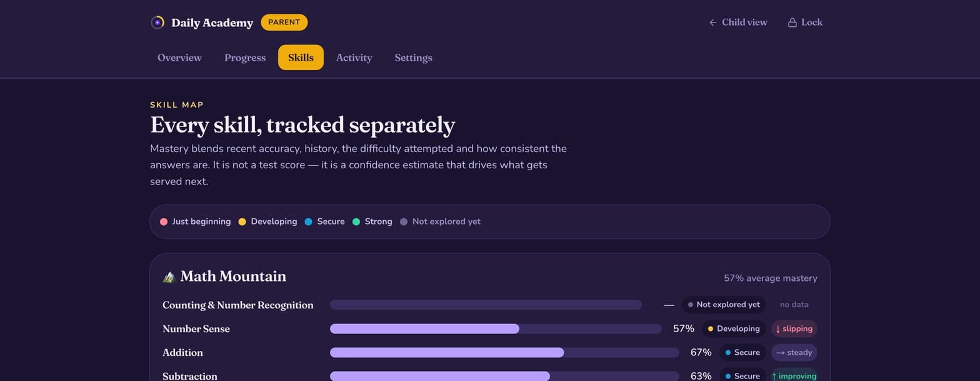The image size is (980, 381).
Task: Click the PARENT badge
Action: (x=284, y=23)
